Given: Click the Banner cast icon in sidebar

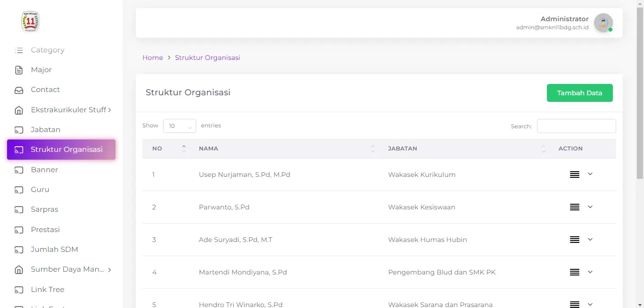Looking at the screenshot, I should [x=19, y=170].
